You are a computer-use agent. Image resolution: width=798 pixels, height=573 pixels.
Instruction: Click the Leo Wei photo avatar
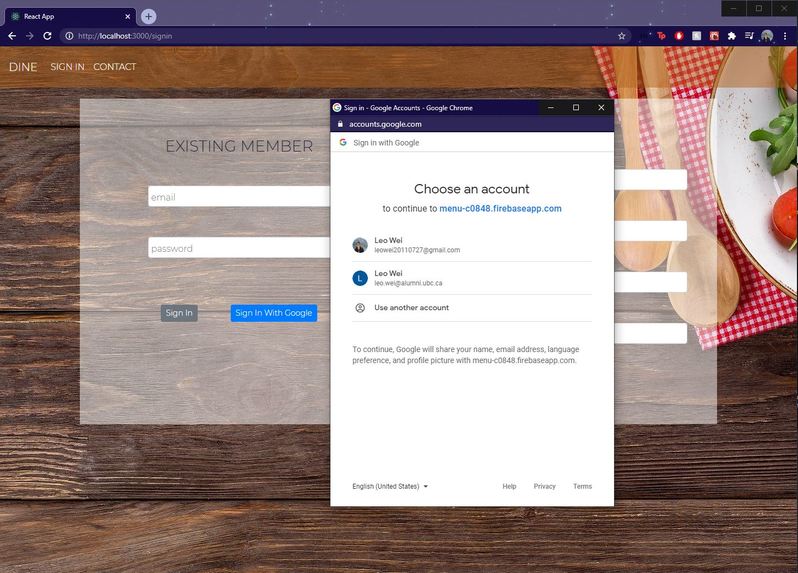tap(360, 245)
